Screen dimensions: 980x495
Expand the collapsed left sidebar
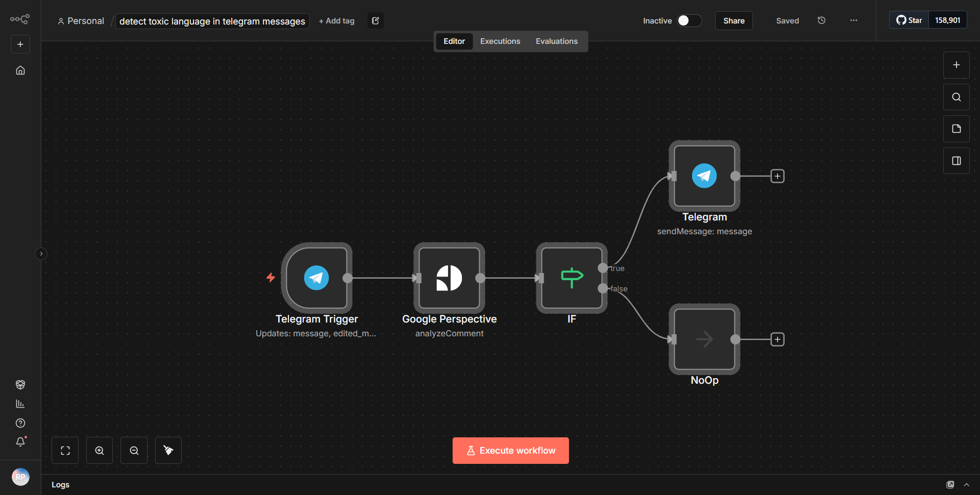click(41, 254)
